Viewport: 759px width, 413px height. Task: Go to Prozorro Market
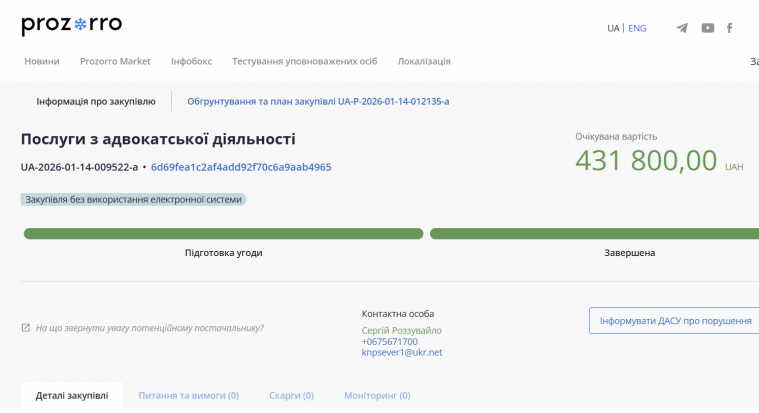click(115, 61)
